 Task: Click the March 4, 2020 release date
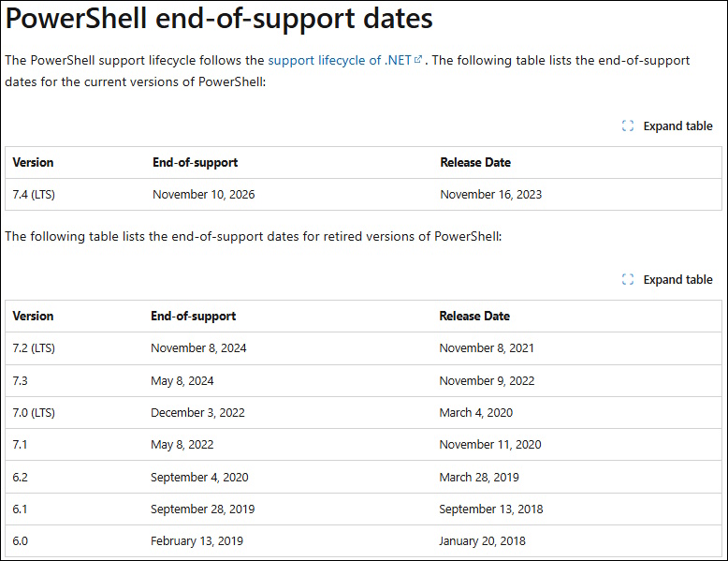point(476,413)
